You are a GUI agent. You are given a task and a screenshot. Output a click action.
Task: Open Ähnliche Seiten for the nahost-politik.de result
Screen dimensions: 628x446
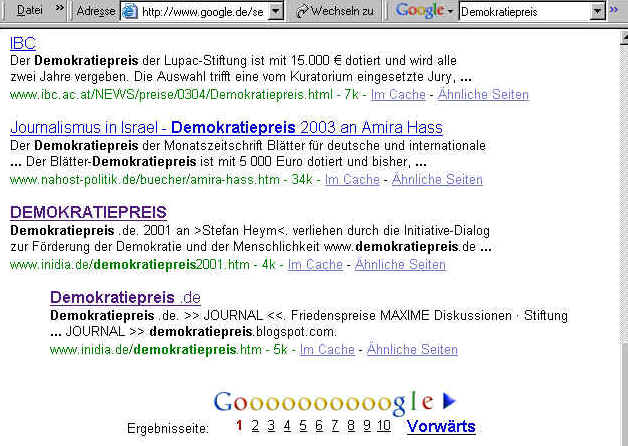coord(437,179)
